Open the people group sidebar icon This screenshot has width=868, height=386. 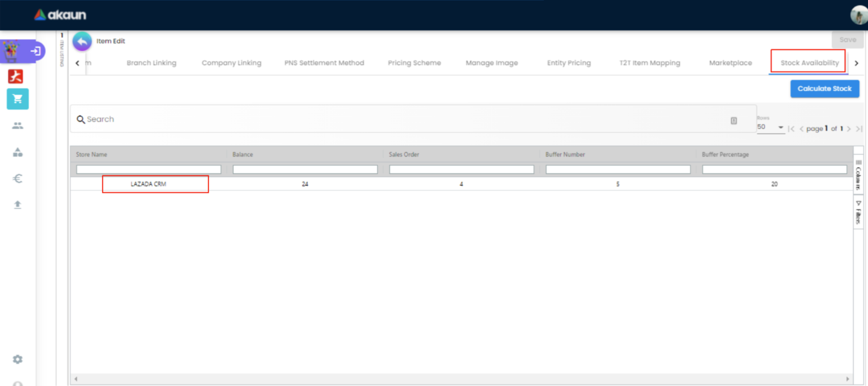(18, 126)
